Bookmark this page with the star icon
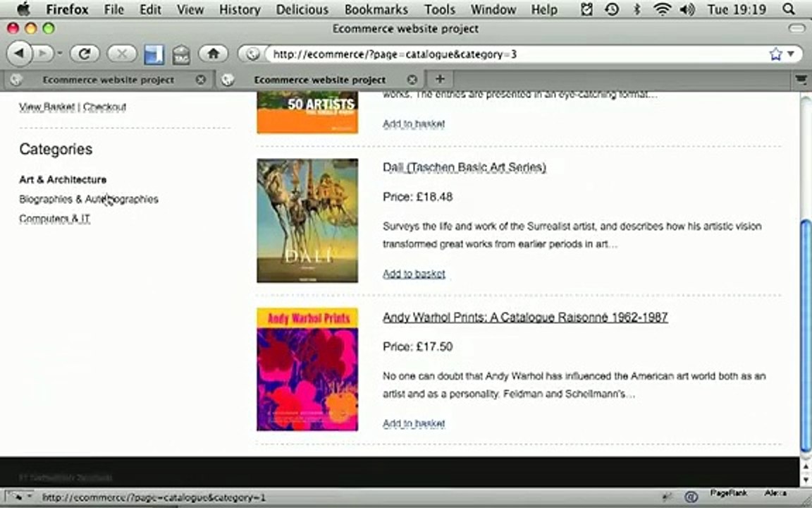Viewport: 812px width, 508px height. (x=775, y=54)
